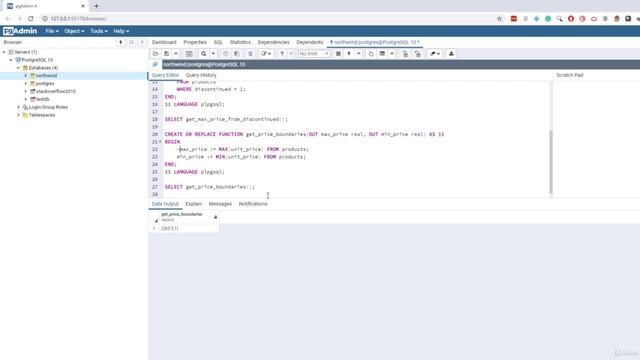Expand the testdb database node
Image resolution: width=640 pixels, height=360 pixels.
click(26, 99)
